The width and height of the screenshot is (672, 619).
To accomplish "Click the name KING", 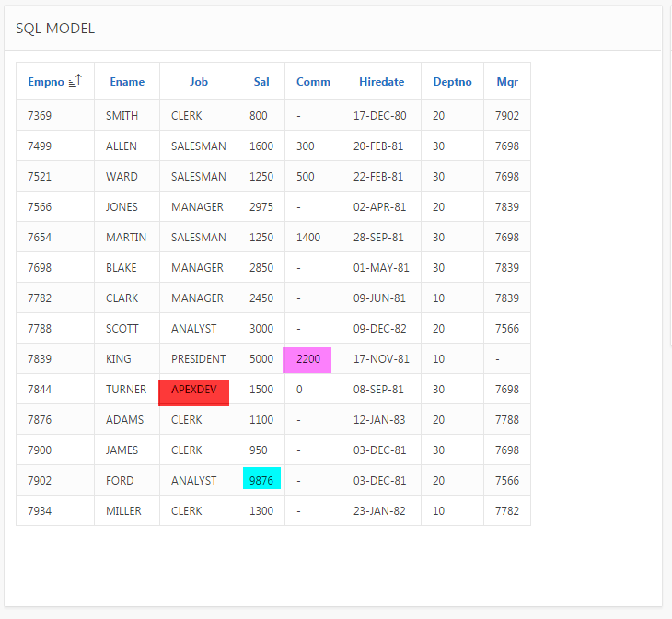I will tap(118, 359).
